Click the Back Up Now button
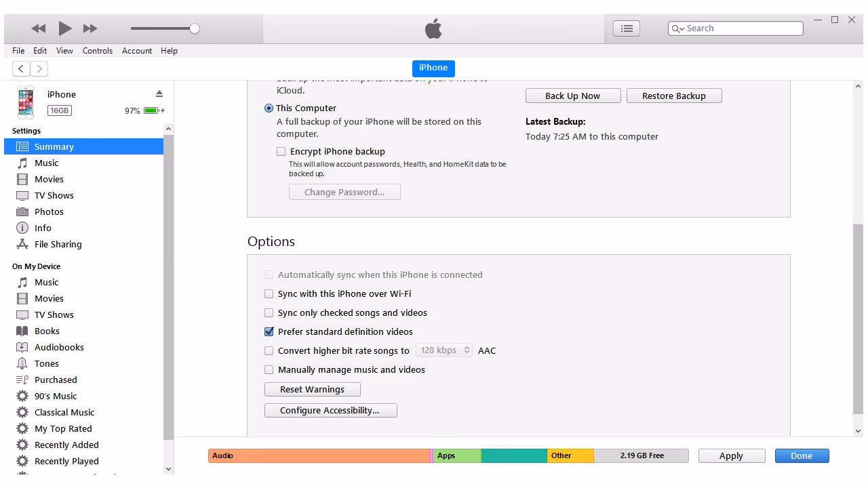868x488 pixels. pyautogui.click(x=572, y=96)
